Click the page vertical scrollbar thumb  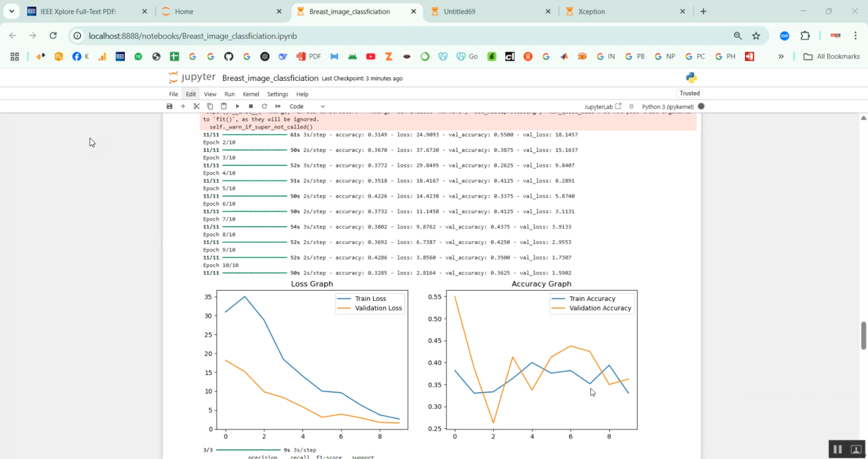[863, 335]
